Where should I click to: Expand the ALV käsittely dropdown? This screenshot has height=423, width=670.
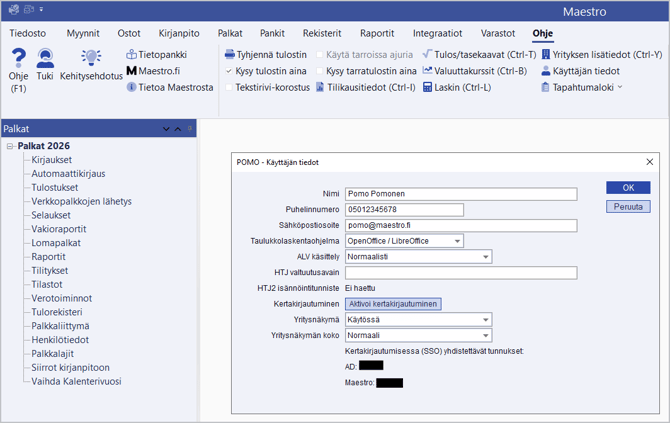tap(486, 257)
